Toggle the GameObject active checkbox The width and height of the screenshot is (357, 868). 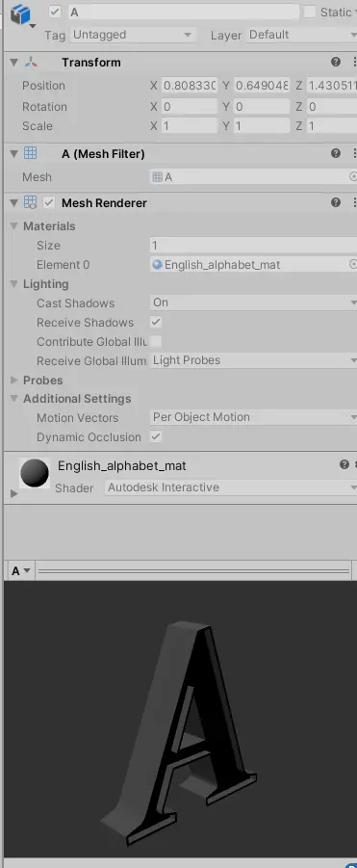(55, 12)
